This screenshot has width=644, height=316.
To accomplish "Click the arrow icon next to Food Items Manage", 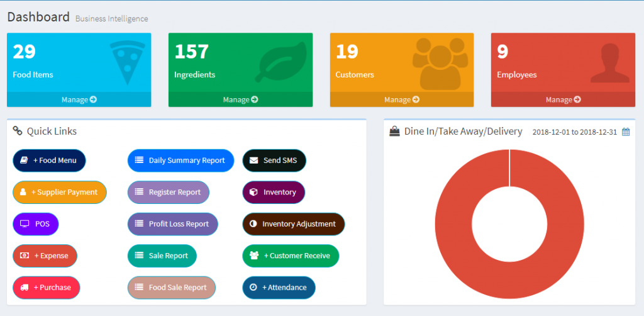I will [x=93, y=99].
